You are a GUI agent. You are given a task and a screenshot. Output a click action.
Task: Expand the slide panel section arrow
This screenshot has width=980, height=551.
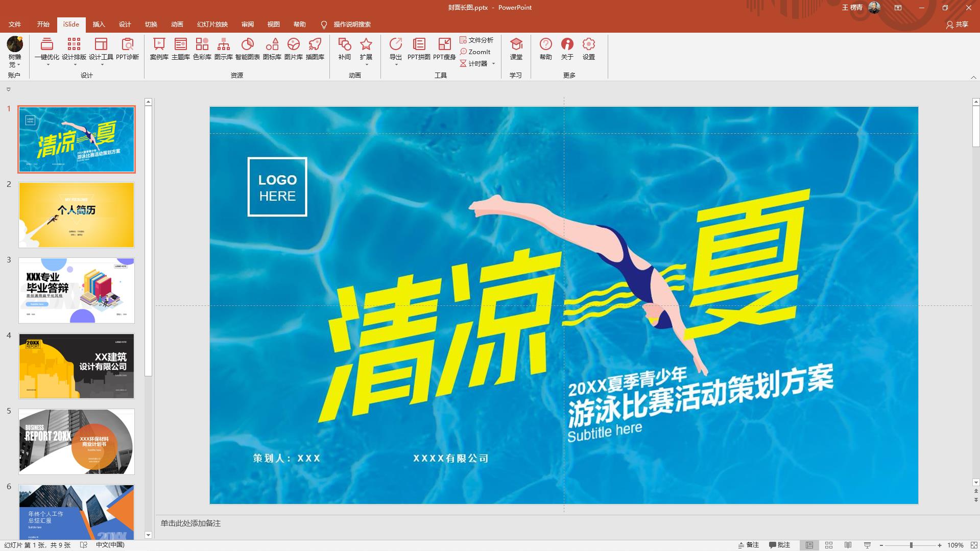(9, 89)
